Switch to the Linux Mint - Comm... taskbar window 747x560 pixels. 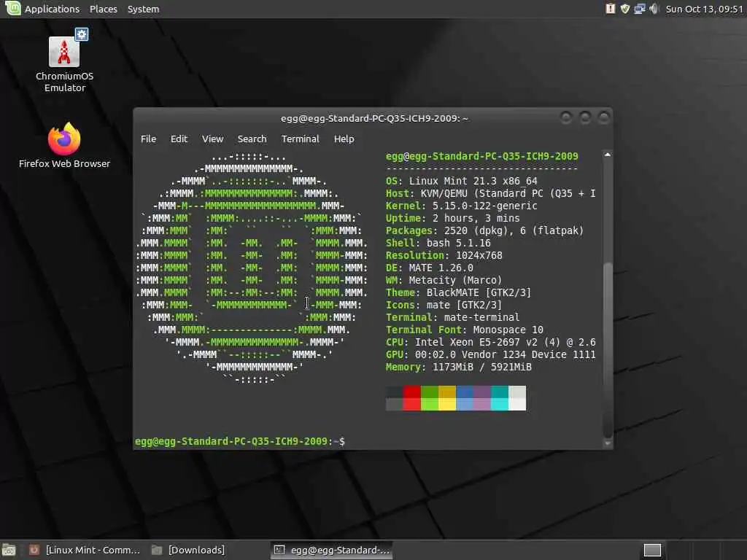click(x=85, y=550)
